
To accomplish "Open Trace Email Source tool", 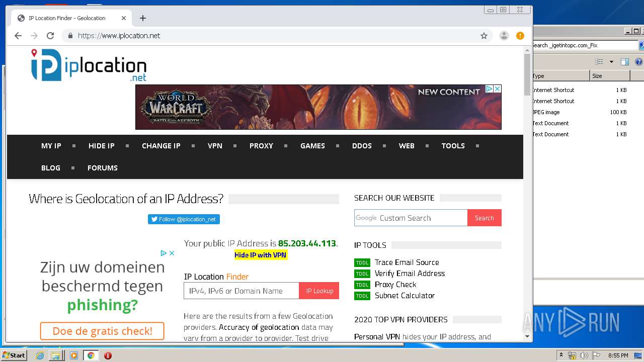I will tap(407, 262).
